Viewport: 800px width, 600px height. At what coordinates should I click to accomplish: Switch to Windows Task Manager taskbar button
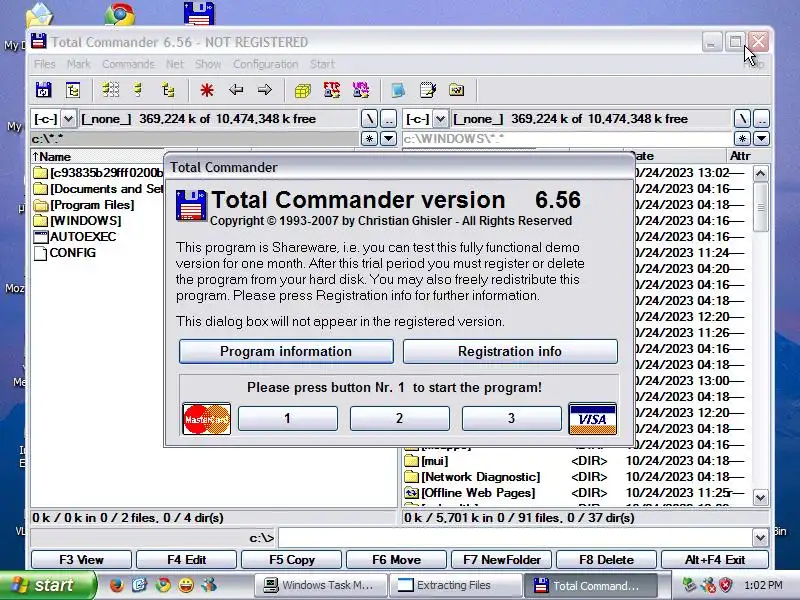click(320, 585)
